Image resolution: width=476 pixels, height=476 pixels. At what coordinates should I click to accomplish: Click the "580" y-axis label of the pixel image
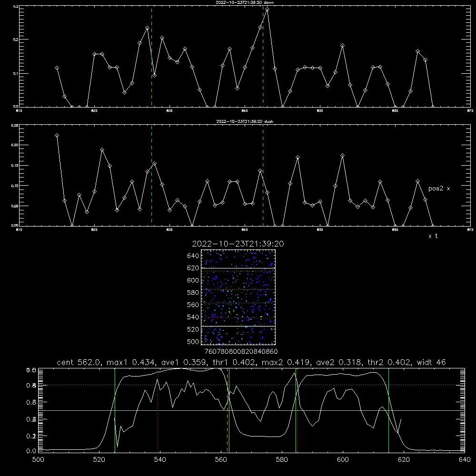(193, 292)
